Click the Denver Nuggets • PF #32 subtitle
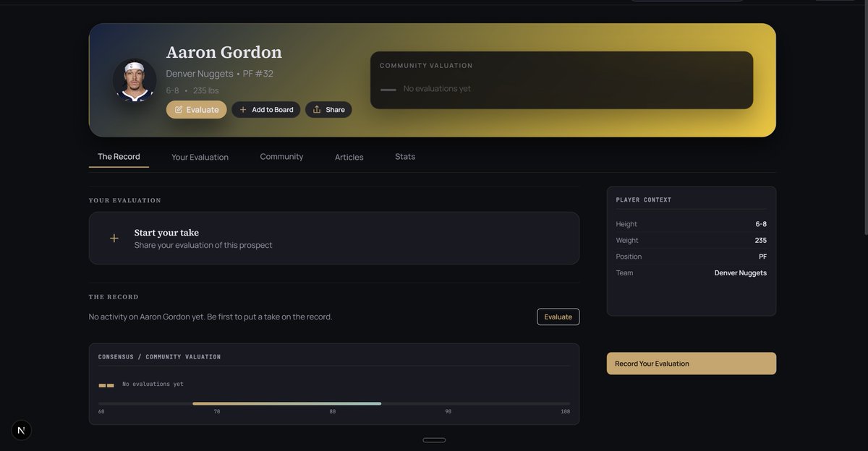The height and width of the screenshot is (451, 868). 220,74
